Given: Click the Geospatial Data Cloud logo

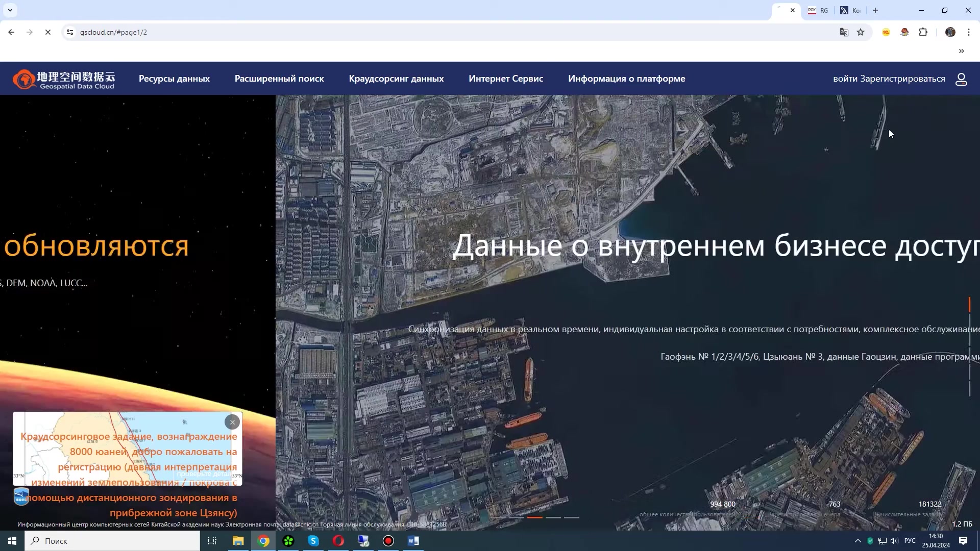Looking at the screenshot, I should click(64, 79).
